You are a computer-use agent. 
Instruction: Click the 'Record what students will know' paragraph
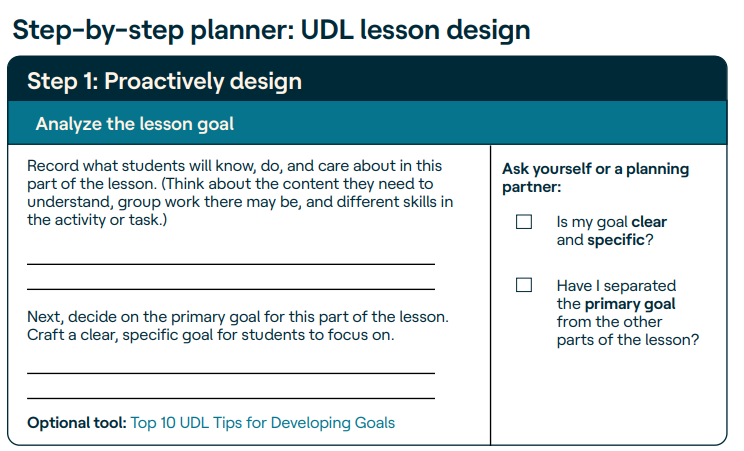click(240, 193)
